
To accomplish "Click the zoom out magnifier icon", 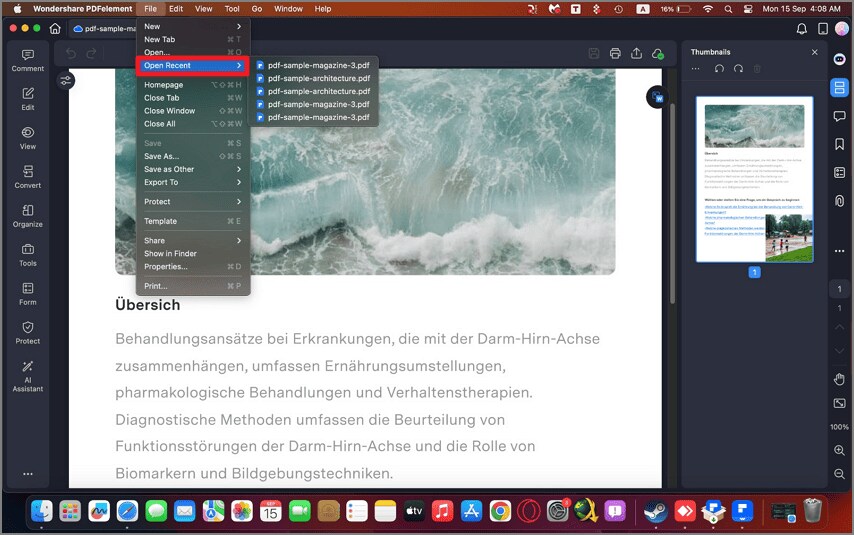I will (x=839, y=474).
